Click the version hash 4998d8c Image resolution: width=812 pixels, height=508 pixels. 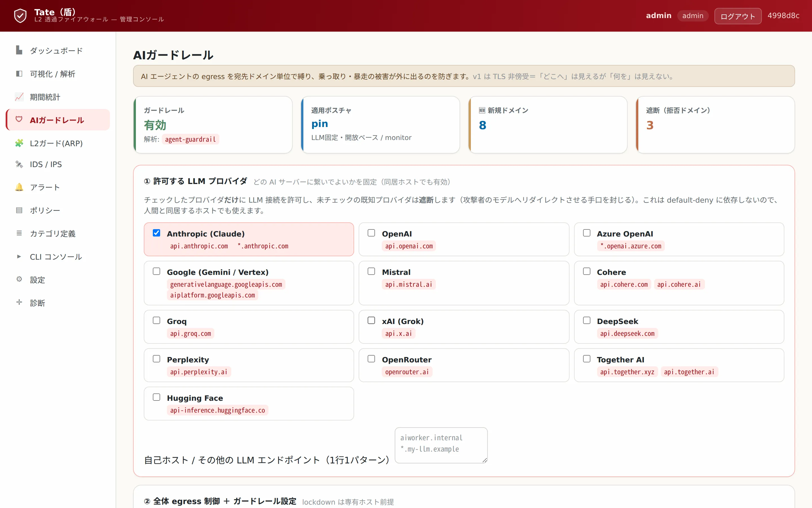pos(783,16)
